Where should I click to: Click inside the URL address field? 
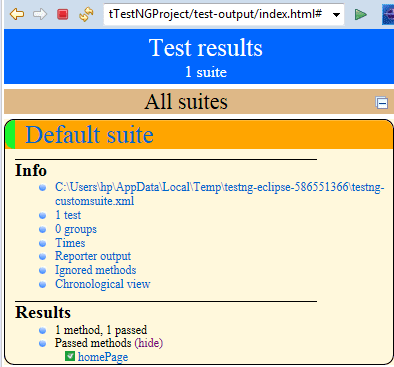[217, 14]
